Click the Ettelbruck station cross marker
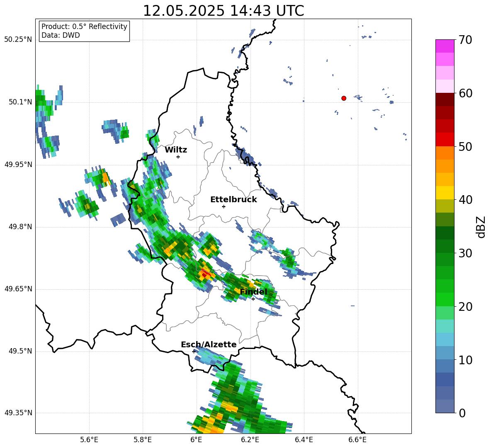 coord(224,206)
